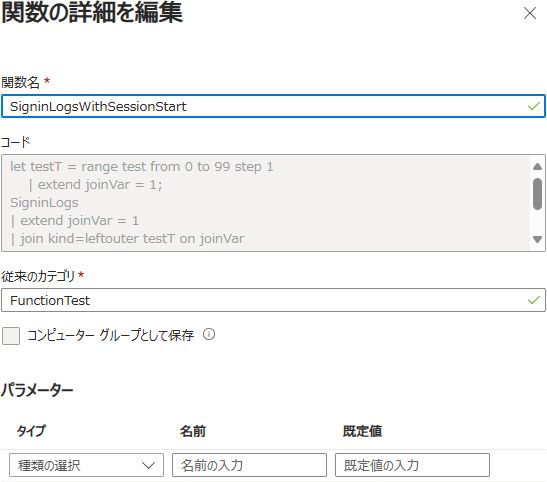
Task: Click the code box scroll up arrow
Action: [538, 166]
